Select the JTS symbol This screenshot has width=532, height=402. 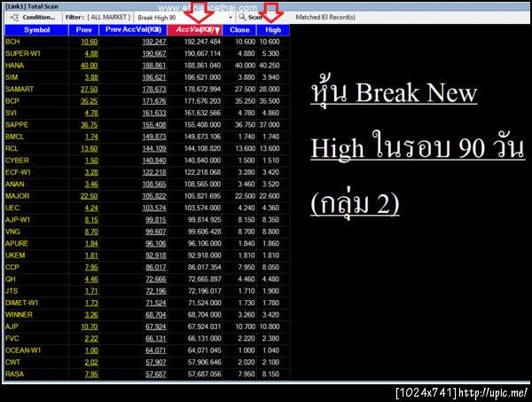point(12,291)
